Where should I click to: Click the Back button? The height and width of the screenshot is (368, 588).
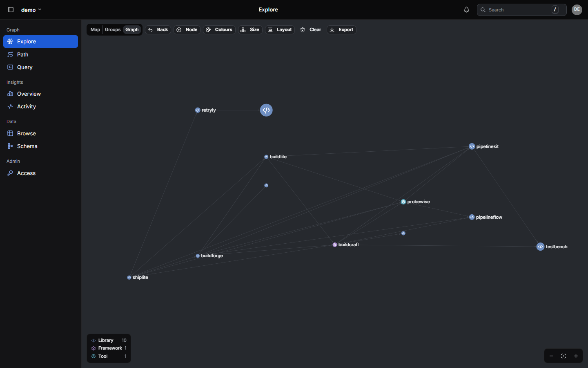(x=158, y=30)
